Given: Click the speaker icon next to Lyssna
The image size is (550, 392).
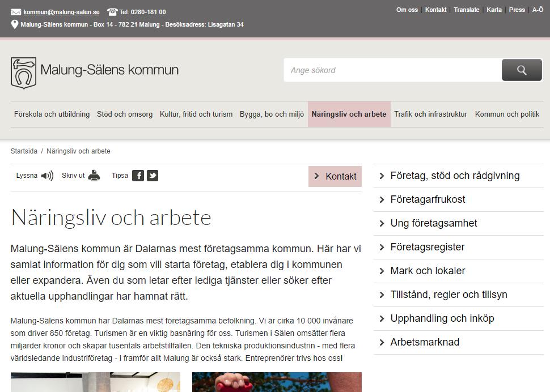Looking at the screenshot, I should (48, 176).
